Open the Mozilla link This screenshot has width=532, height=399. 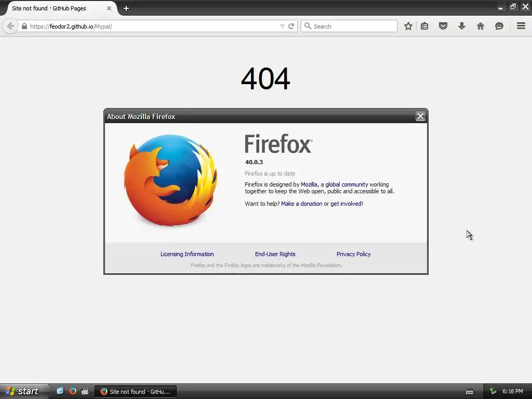tap(309, 184)
